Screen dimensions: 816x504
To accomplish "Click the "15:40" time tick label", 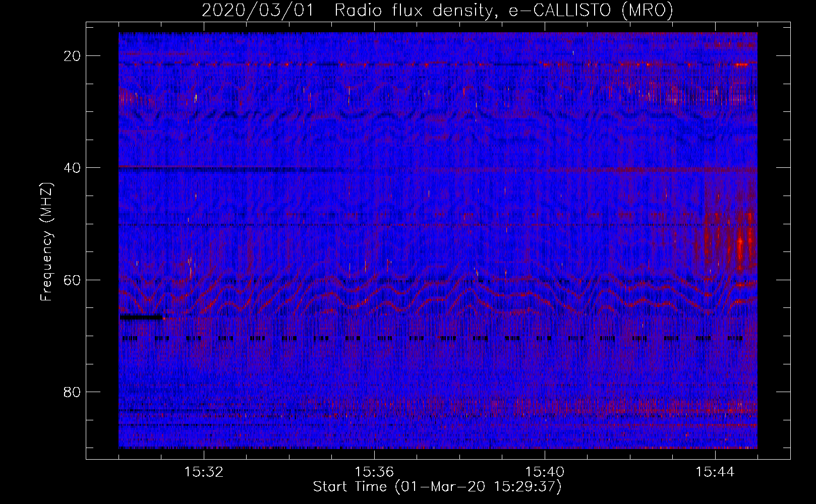I will point(545,472).
